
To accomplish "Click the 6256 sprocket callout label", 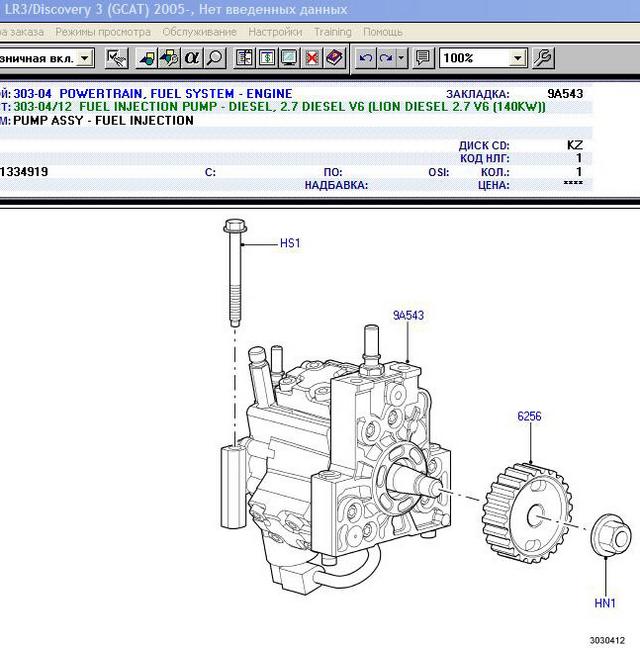I will coord(529,416).
